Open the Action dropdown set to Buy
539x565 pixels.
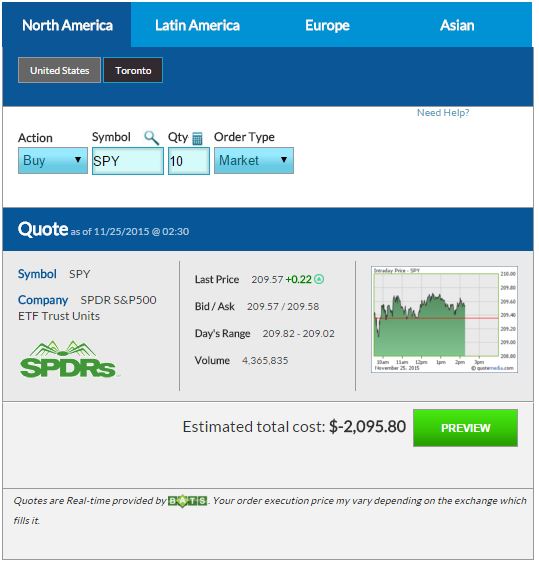pyautogui.click(x=53, y=160)
